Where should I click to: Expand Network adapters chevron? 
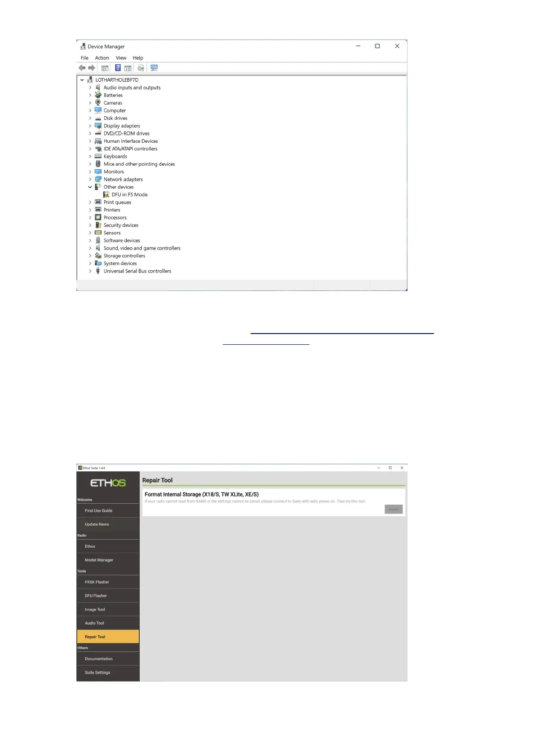click(90, 179)
